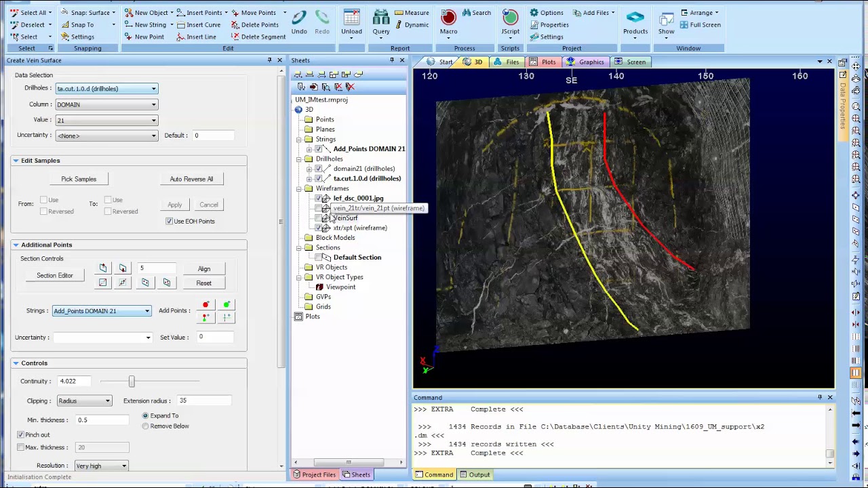Switch to the Graphics tab
The width and height of the screenshot is (868, 488).
click(x=585, y=62)
